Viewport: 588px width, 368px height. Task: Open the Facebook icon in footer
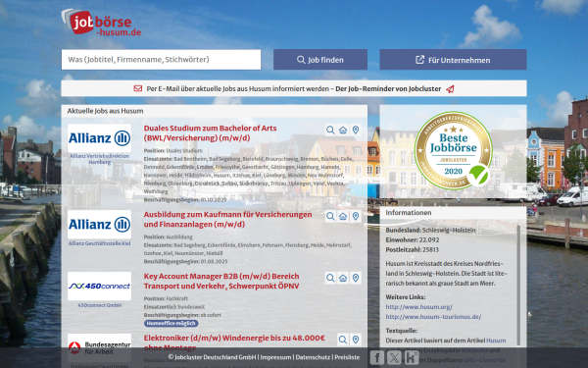377,357
